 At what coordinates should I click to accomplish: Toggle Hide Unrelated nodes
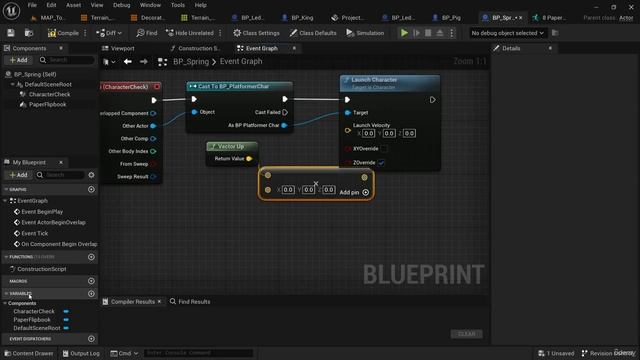click(x=190, y=33)
